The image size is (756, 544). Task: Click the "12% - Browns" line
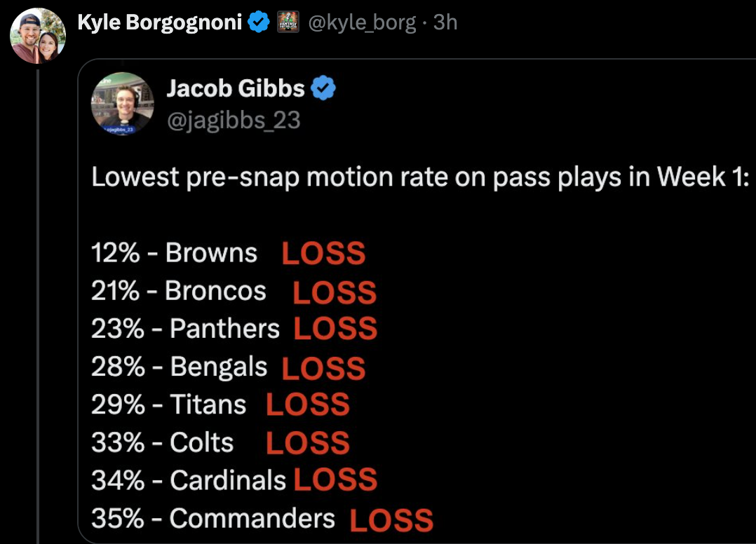[x=174, y=252]
